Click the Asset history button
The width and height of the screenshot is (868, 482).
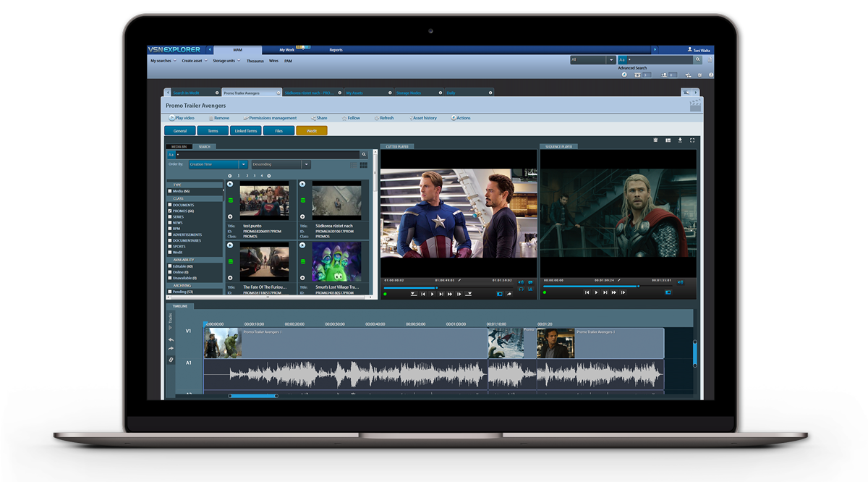pos(422,118)
